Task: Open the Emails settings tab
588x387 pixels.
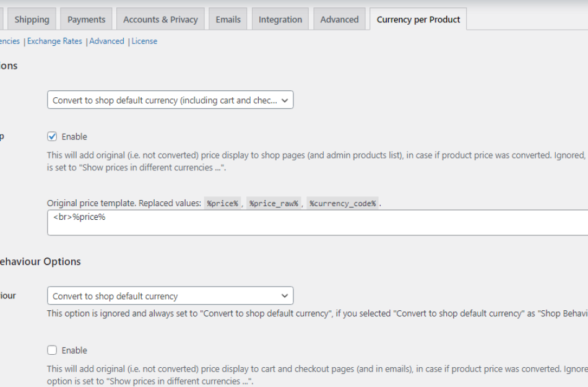Action: (x=228, y=19)
